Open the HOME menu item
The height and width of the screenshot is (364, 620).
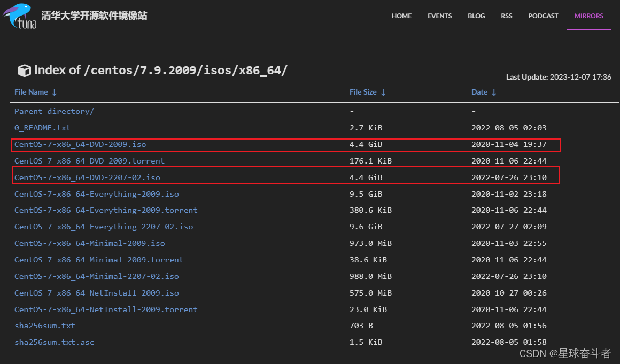(x=401, y=16)
